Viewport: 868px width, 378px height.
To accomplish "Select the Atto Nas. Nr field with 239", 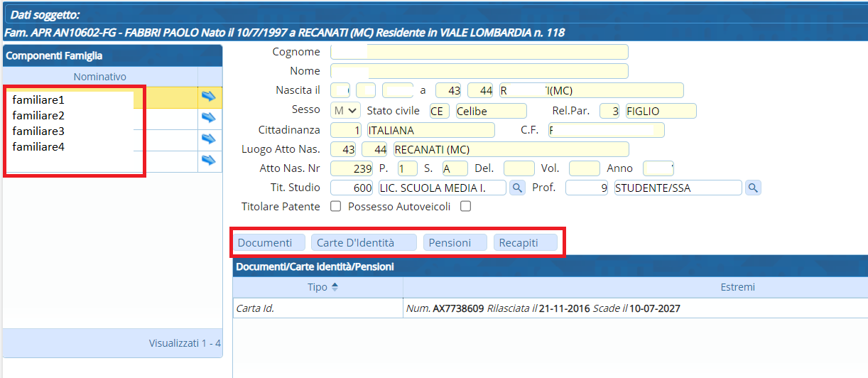I will coord(352,168).
